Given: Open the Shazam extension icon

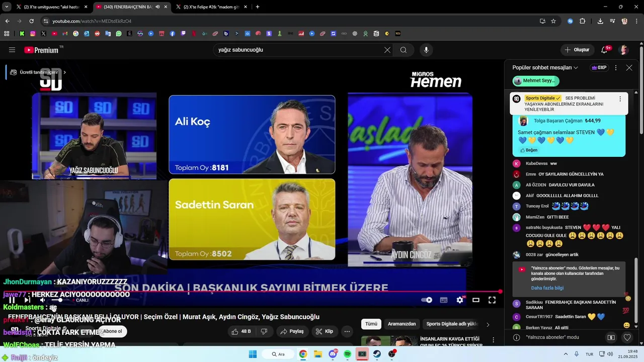Looking at the screenshot, I should [x=570, y=21].
